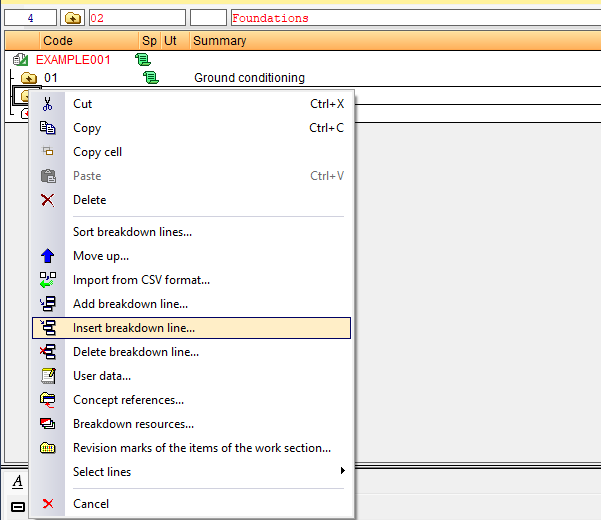This screenshot has width=601, height=520.
Task: Click the Summary column header
Action: coord(396,41)
